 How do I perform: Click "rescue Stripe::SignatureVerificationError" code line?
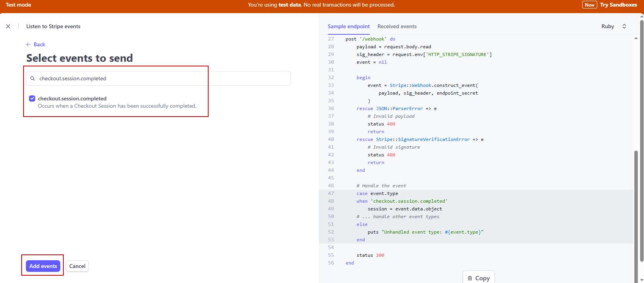point(420,139)
